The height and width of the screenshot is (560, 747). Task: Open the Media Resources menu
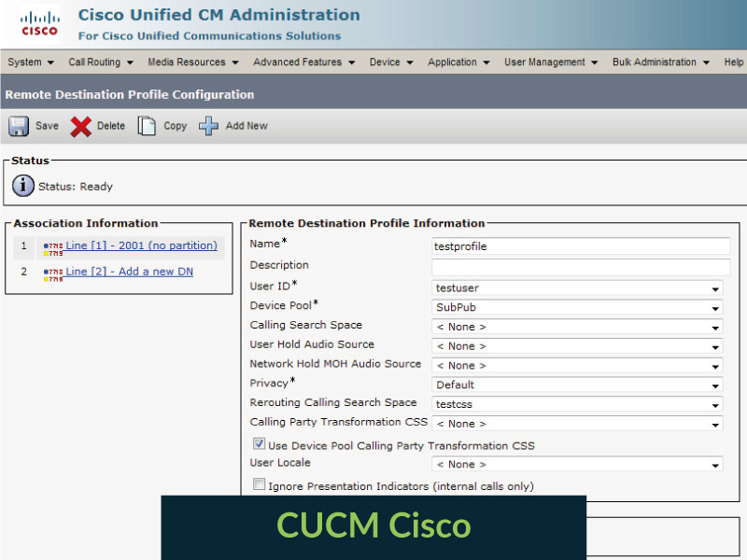192,62
